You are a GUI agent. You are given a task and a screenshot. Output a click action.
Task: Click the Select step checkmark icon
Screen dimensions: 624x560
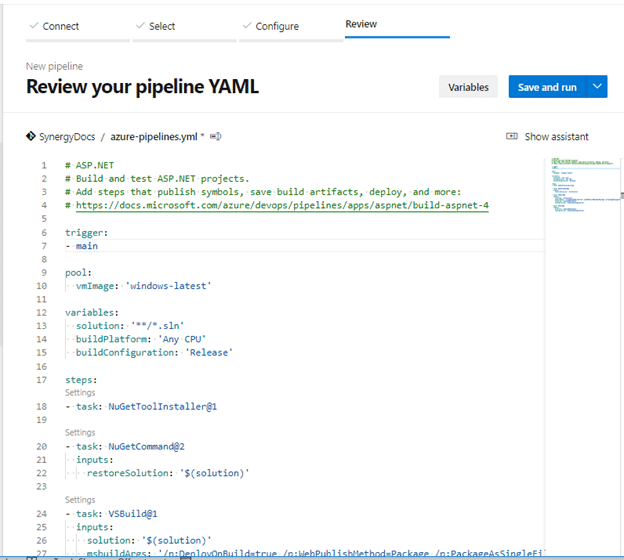[139, 26]
